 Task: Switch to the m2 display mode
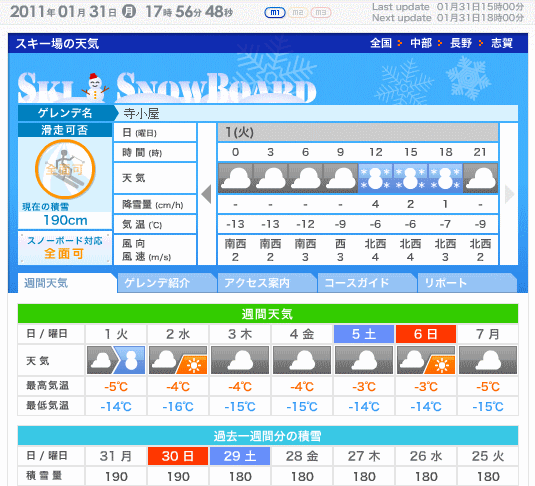coord(298,13)
